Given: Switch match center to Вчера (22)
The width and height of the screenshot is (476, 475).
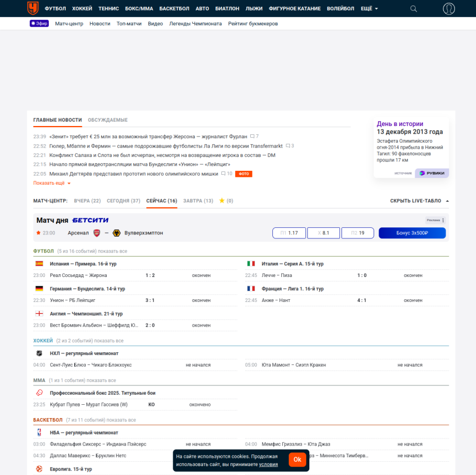Looking at the screenshot, I should pos(87,201).
